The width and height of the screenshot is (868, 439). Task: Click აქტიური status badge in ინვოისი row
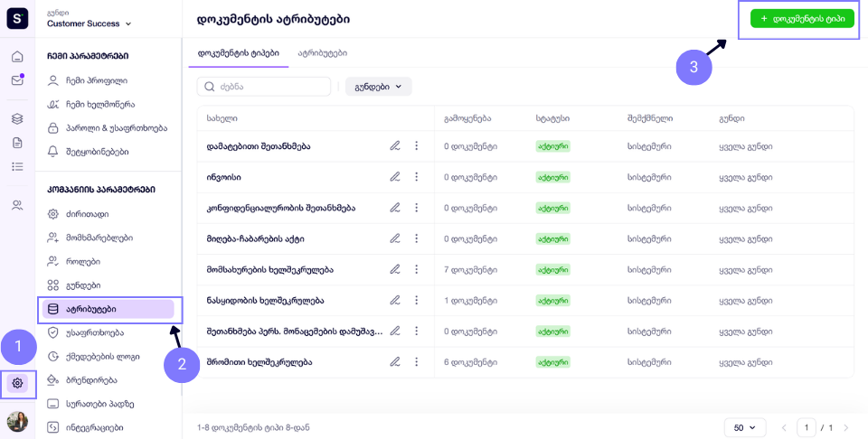(553, 177)
